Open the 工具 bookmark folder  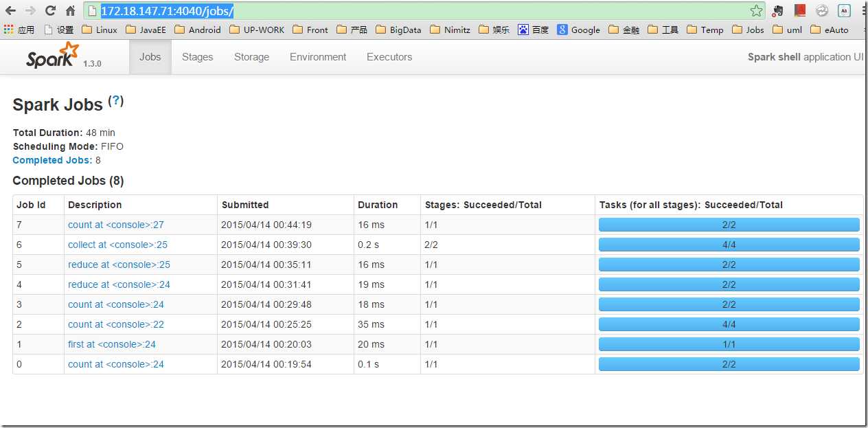point(663,30)
